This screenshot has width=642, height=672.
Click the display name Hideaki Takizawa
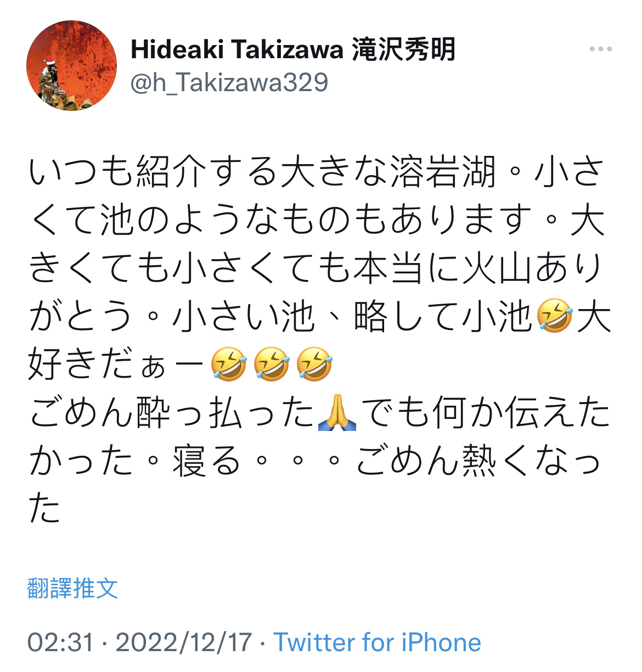pos(237,50)
